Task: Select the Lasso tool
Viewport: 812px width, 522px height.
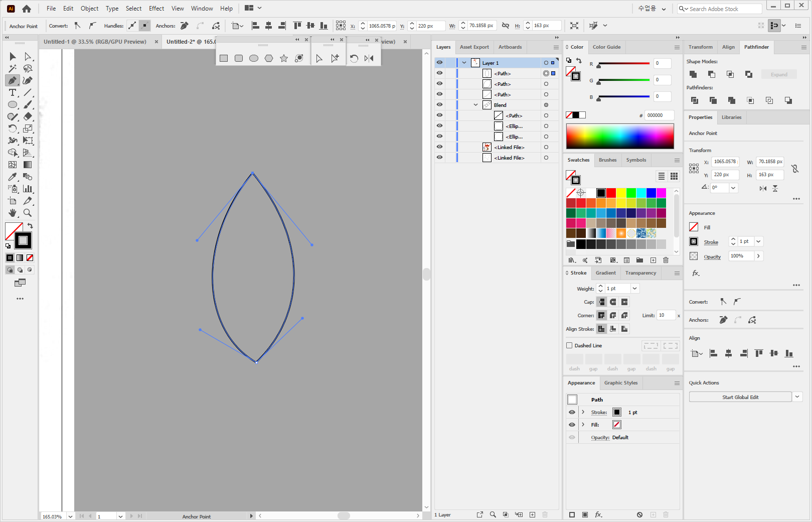Action: point(28,68)
